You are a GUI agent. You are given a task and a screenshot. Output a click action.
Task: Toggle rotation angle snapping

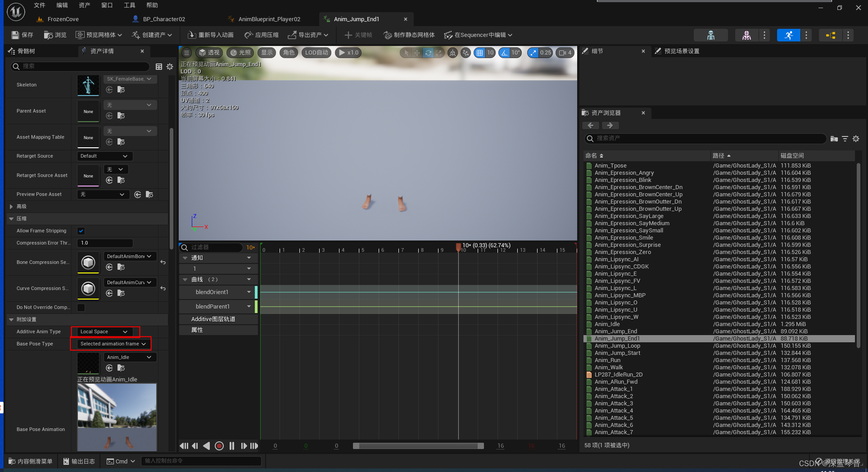(505, 53)
